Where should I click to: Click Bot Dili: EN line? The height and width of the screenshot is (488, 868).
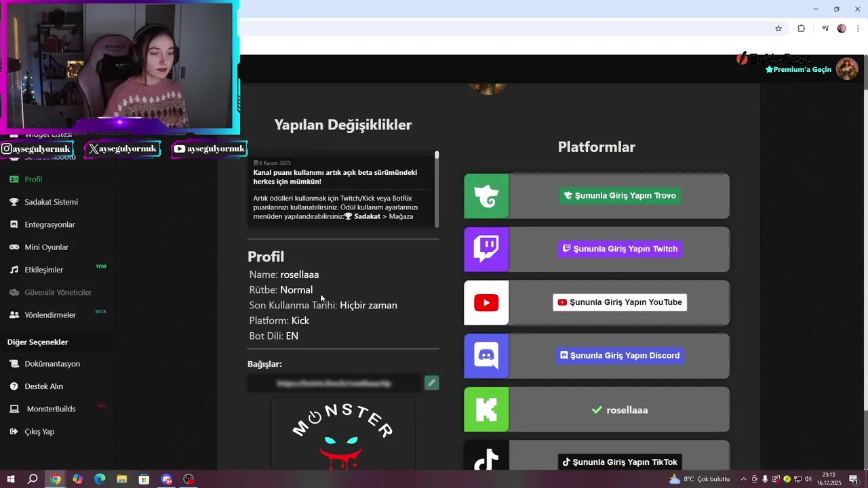tap(274, 336)
